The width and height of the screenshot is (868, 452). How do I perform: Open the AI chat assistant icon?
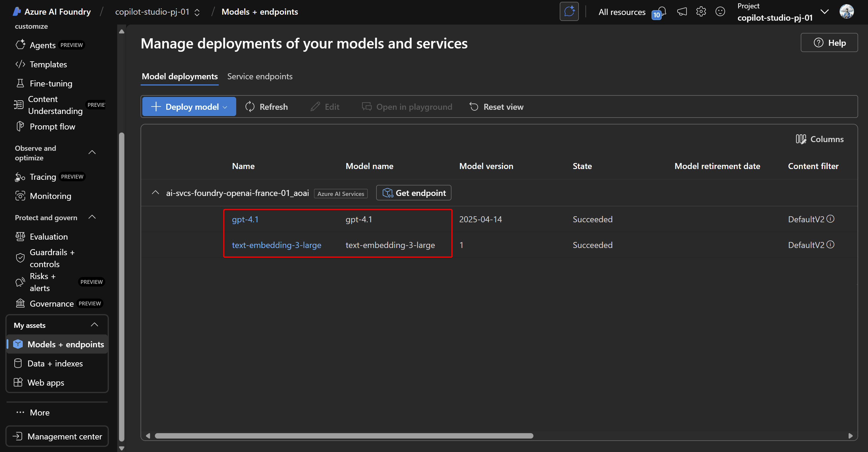569,11
